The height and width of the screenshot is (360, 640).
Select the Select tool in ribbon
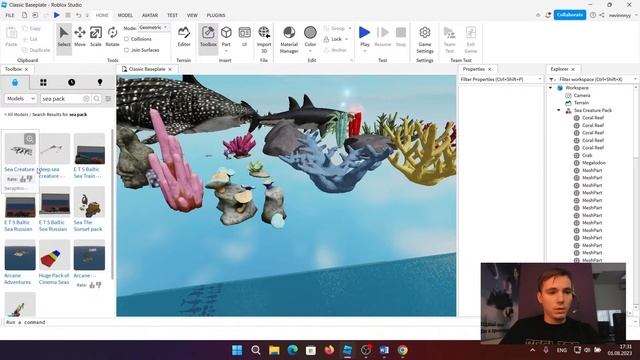click(64, 37)
